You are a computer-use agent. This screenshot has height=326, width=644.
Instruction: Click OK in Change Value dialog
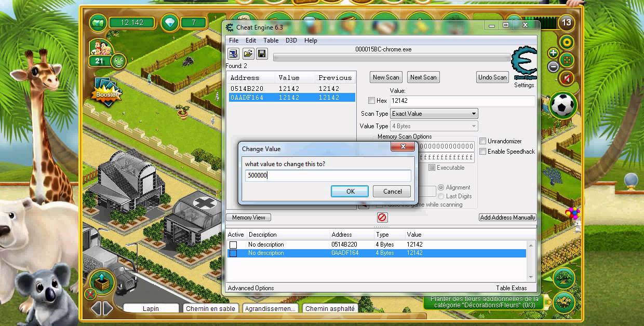[x=350, y=192]
